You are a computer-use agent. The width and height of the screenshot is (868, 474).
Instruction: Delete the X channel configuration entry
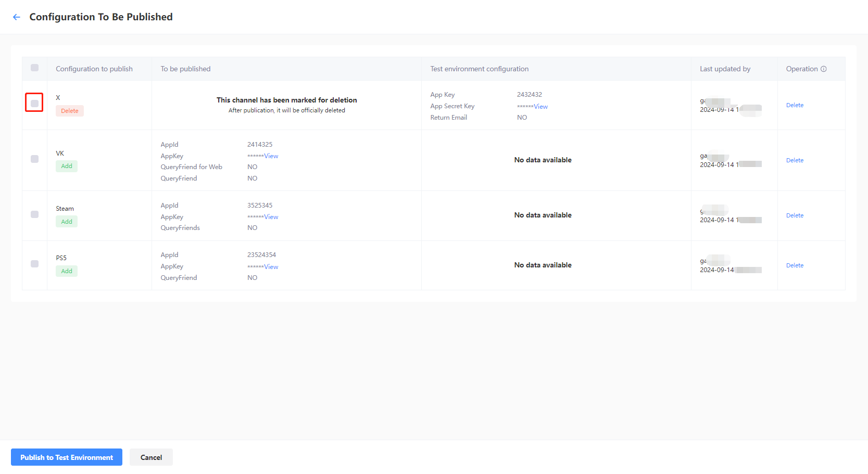795,105
